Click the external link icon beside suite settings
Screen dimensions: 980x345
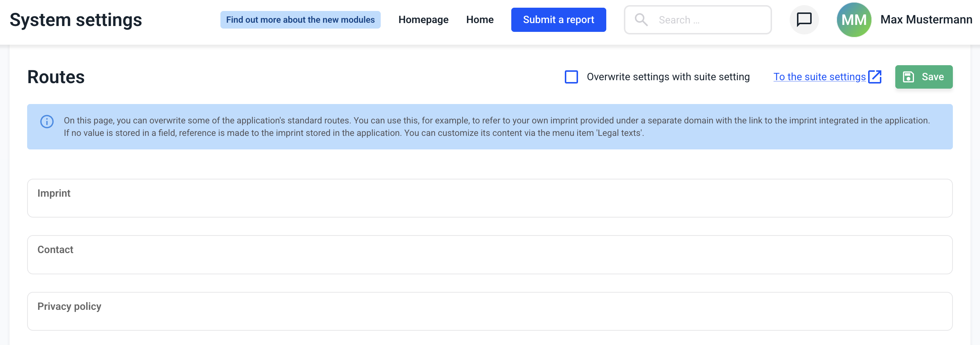tap(875, 77)
